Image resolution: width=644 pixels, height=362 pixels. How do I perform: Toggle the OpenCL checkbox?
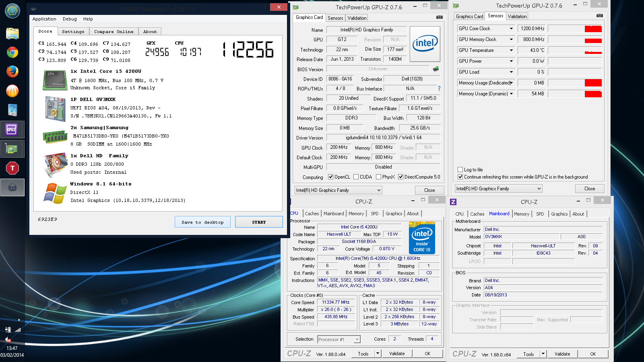(x=330, y=177)
